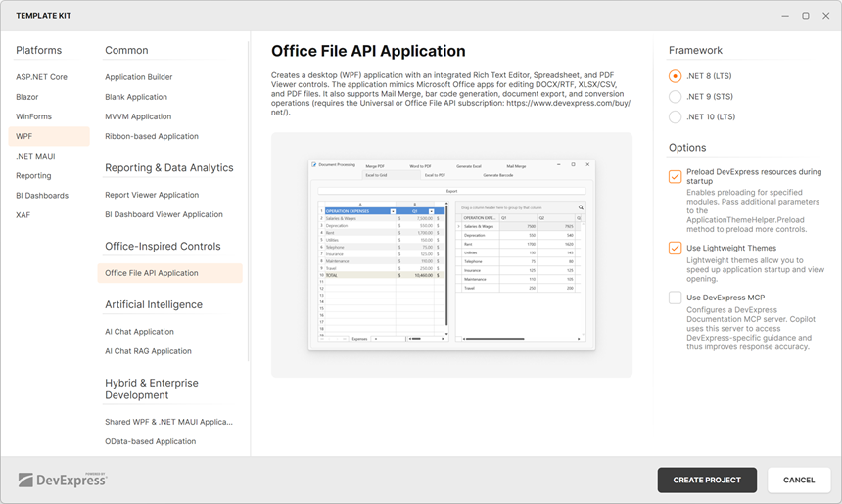Select the Application Builder template
This screenshot has width=842, height=504.
pos(169,77)
